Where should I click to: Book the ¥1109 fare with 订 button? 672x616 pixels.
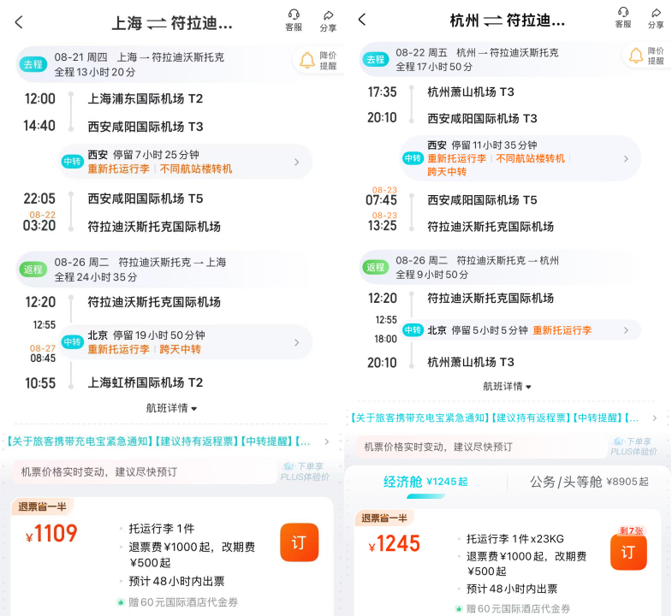pyautogui.click(x=299, y=542)
